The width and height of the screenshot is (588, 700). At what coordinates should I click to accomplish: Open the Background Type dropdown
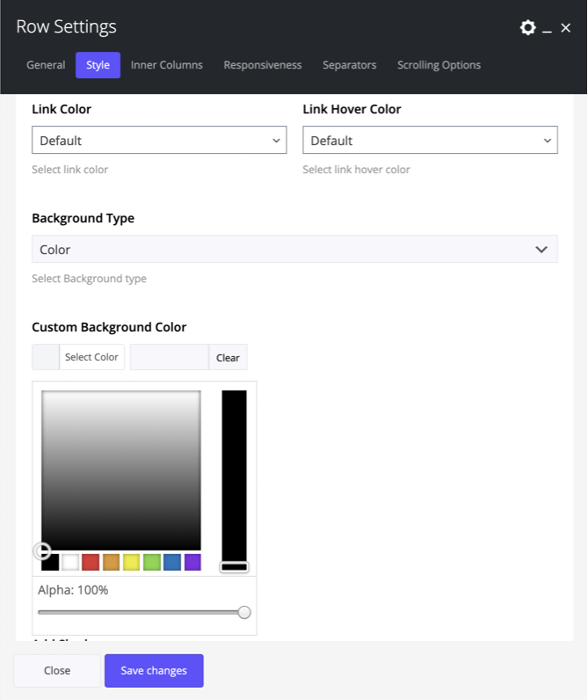click(x=294, y=250)
